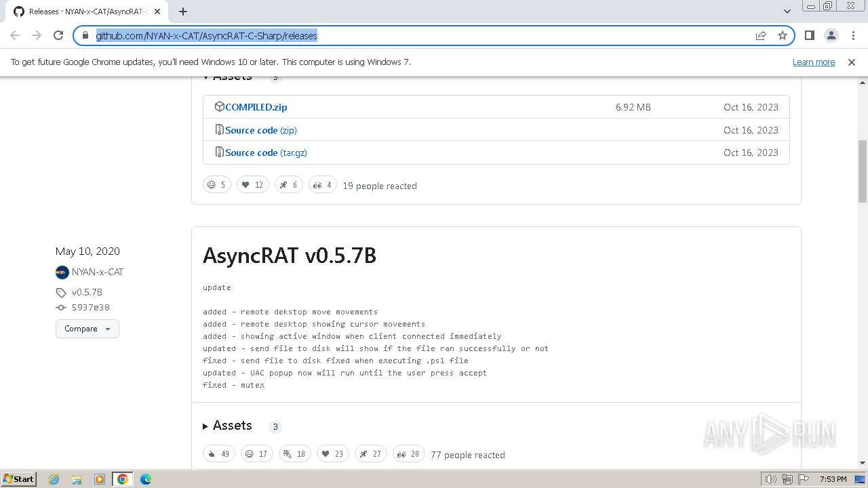Image resolution: width=868 pixels, height=488 pixels.
Task: Toggle eyes reaction with count 4
Action: (323, 184)
